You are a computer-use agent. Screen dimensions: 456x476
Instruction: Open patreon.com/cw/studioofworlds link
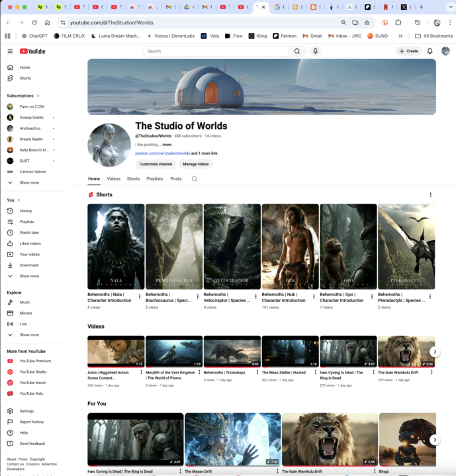(x=162, y=153)
